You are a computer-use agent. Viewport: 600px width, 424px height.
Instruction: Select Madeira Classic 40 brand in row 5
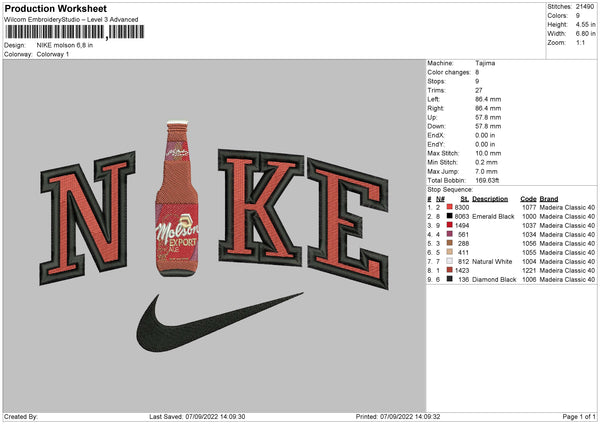point(567,243)
